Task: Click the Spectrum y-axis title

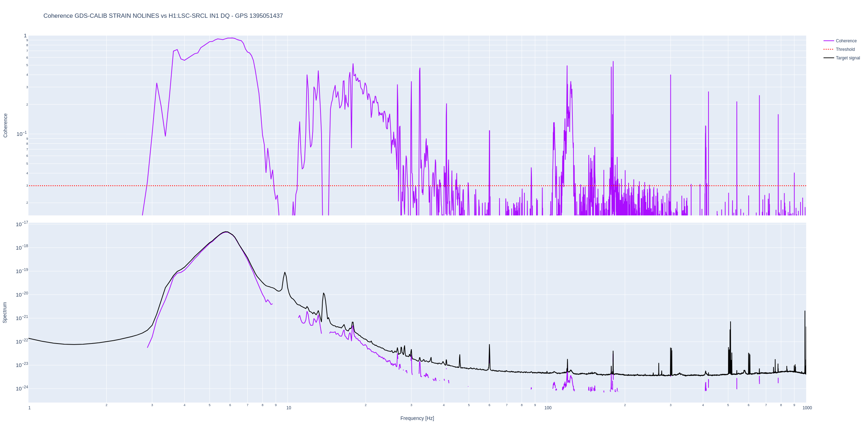Action: coord(5,313)
